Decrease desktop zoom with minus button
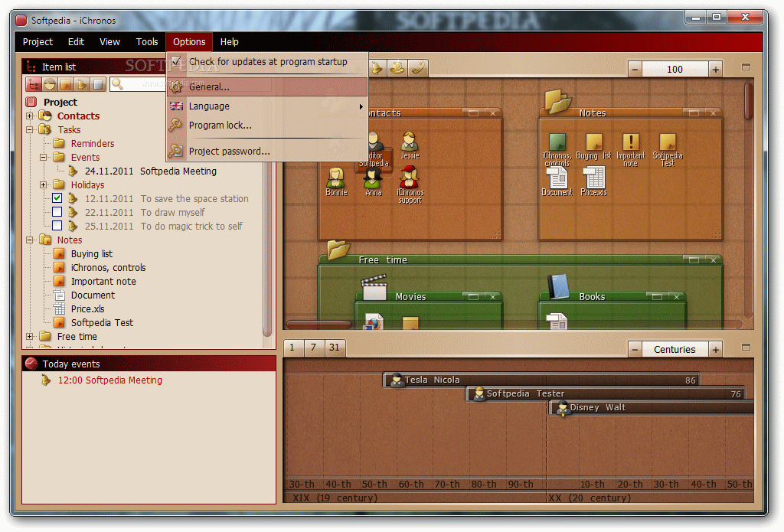784x532 pixels. coord(635,69)
